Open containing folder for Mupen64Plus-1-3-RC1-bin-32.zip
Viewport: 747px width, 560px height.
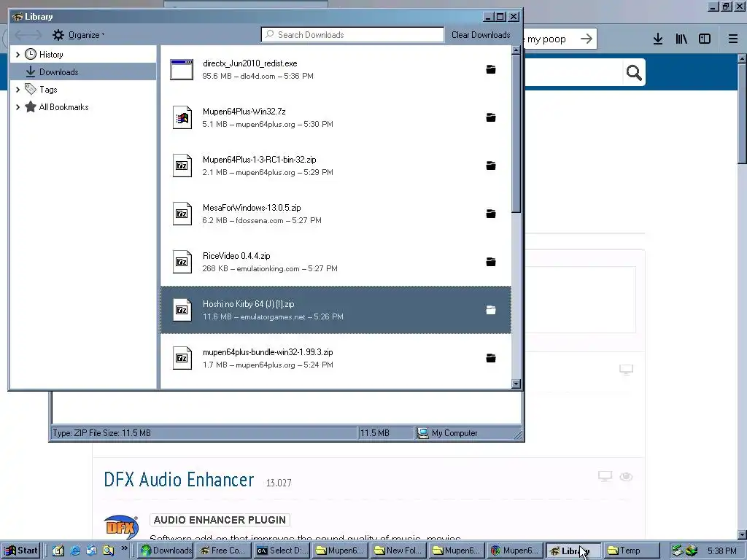tap(491, 166)
